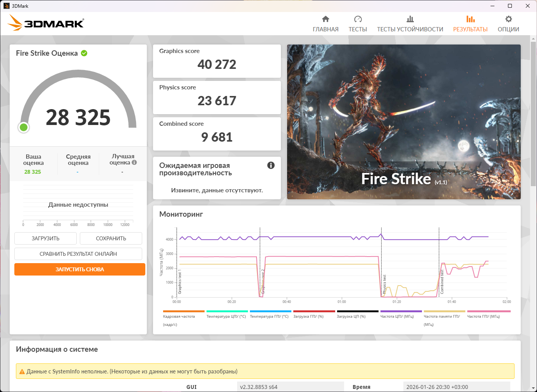
Task: Select the ТЕСТЫ gauge icon
Action: (x=358, y=19)
